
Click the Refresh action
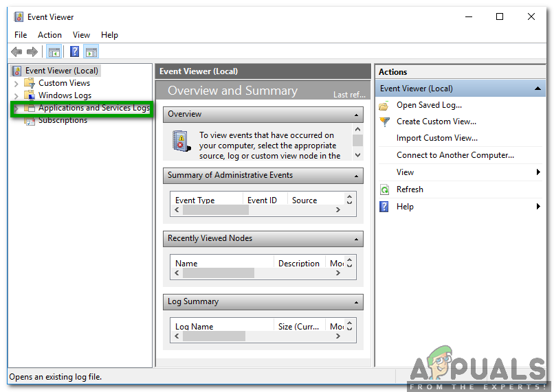[x=410, y=189]
